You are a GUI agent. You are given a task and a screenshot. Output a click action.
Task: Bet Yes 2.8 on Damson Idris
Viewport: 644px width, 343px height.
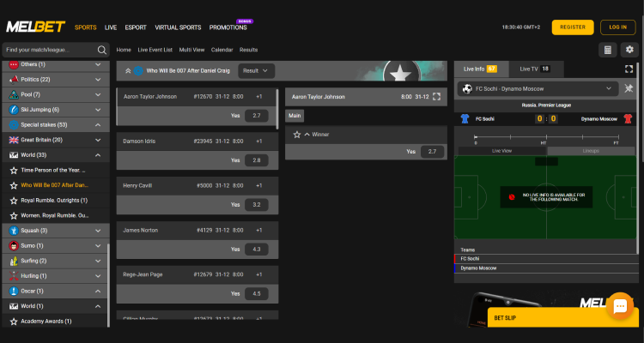click(257, 160)
